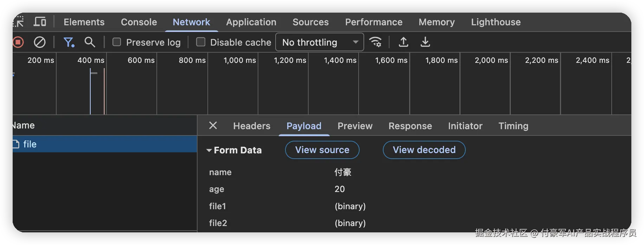
Task: Click the View decoded button
Action: [424, 150]
